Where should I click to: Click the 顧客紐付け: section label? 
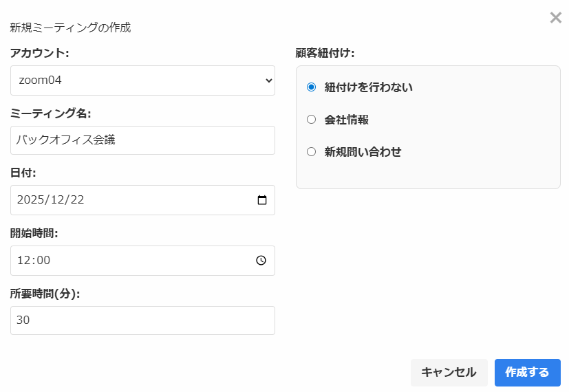tap(325, 53)
